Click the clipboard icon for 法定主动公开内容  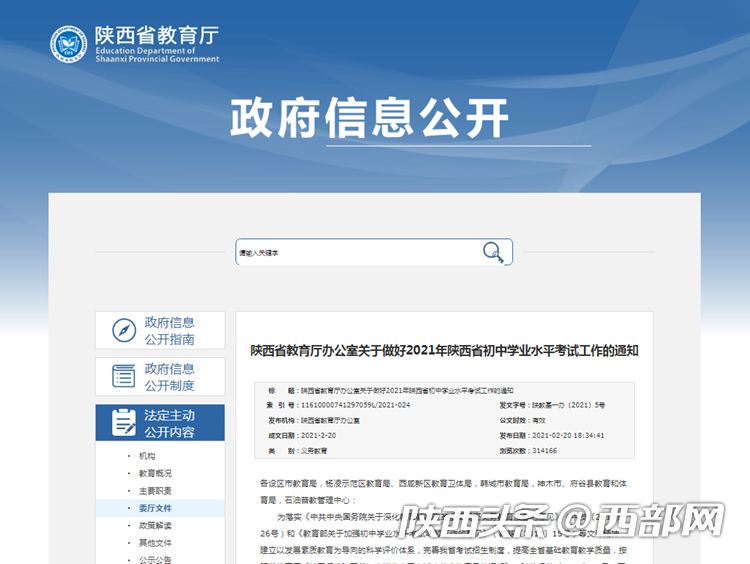[x=124, y=423]
